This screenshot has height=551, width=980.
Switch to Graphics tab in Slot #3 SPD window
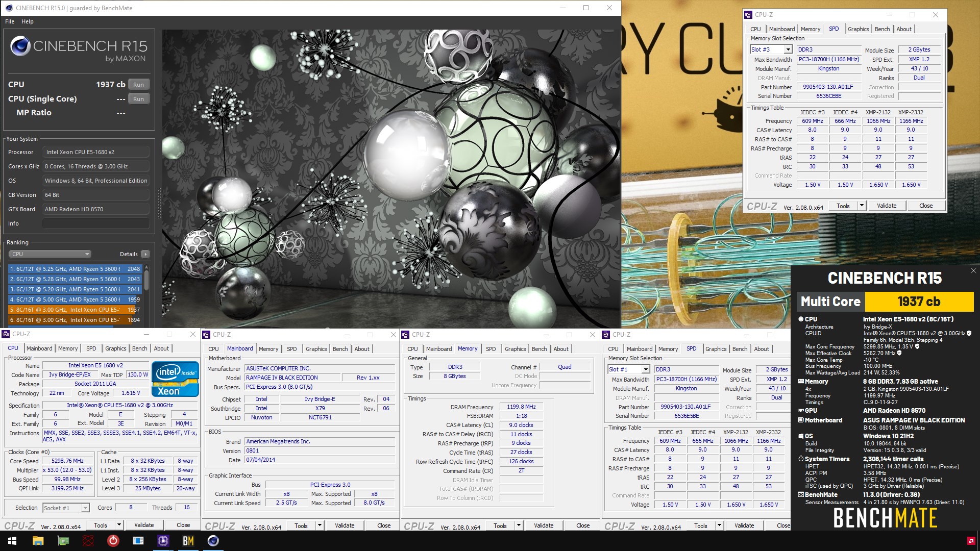point(858,29)
